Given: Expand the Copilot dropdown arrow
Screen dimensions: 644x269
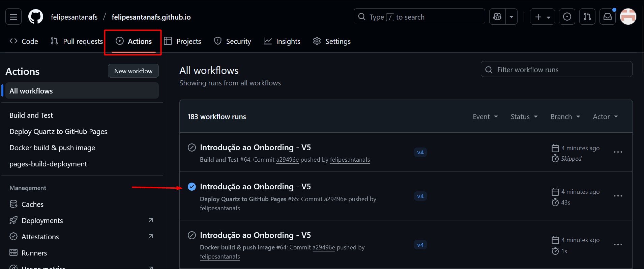Looking at the screenshot, I should [x=511, y=17].
